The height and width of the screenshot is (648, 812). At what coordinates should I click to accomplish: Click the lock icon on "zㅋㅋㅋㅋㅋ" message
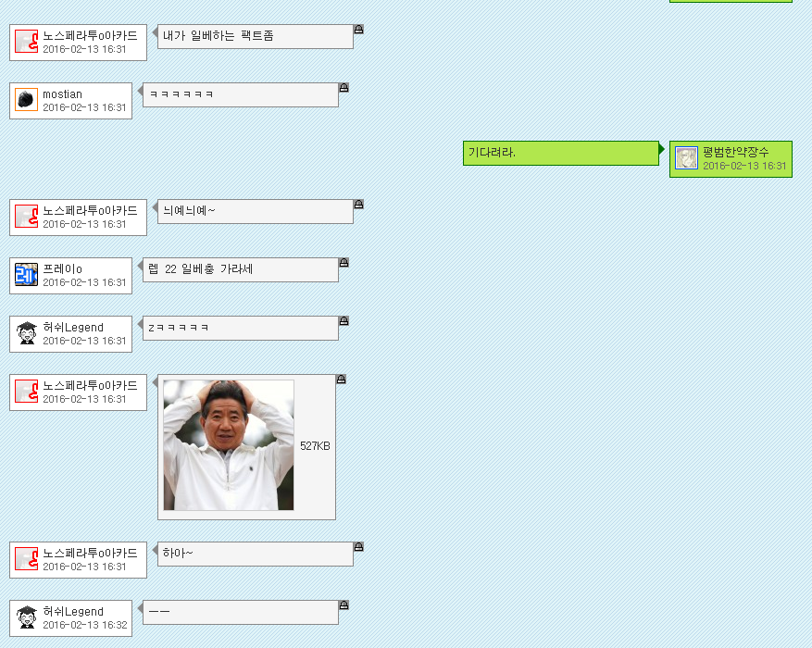[344, 321]
